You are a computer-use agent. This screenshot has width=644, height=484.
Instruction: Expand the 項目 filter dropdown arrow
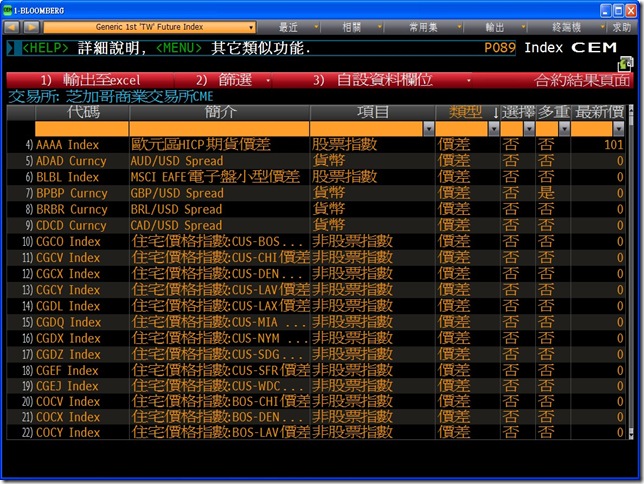(x=429, y=129)
